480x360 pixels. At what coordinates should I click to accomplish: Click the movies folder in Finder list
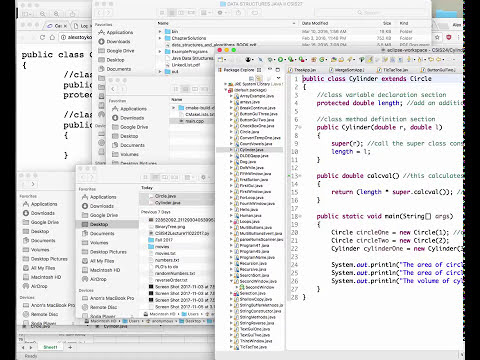pyautogui.click(x=162, y=247)
